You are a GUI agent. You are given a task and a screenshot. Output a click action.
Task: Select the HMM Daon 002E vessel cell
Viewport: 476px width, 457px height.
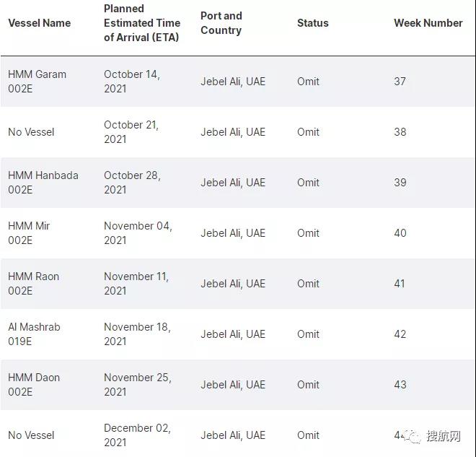click(x=34, y=385)
